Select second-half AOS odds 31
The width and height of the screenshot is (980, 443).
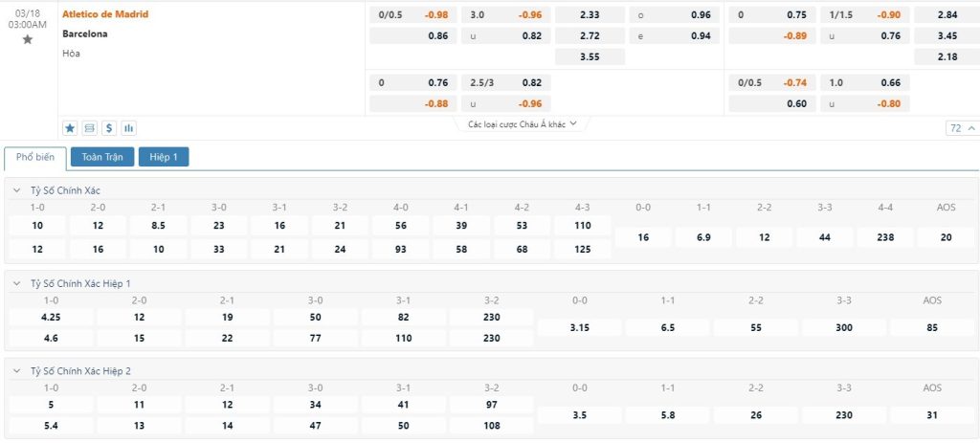pos(931,415)
